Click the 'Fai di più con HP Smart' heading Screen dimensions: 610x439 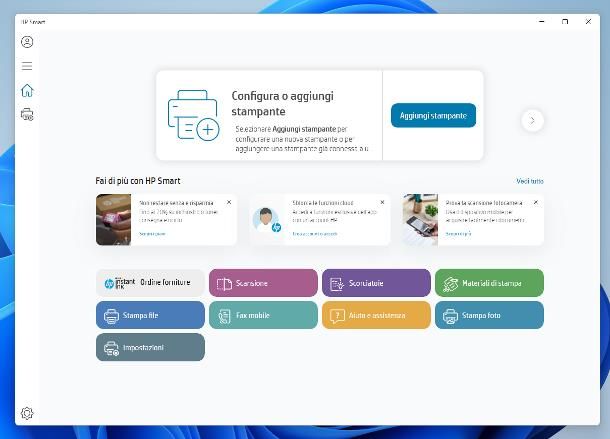[x=138, y=181]
